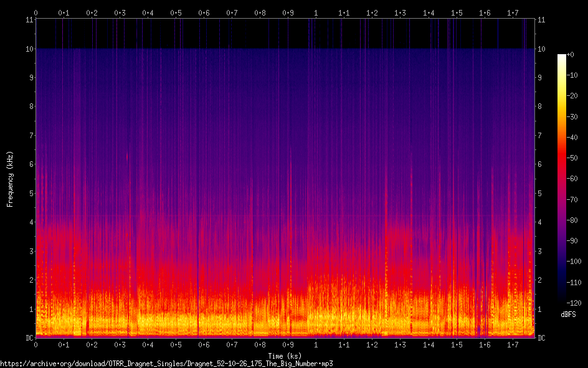This screenshot has width=588, height=368.
Task: Click the dBFS label under the color bar
Action: (x=568, y=316)
